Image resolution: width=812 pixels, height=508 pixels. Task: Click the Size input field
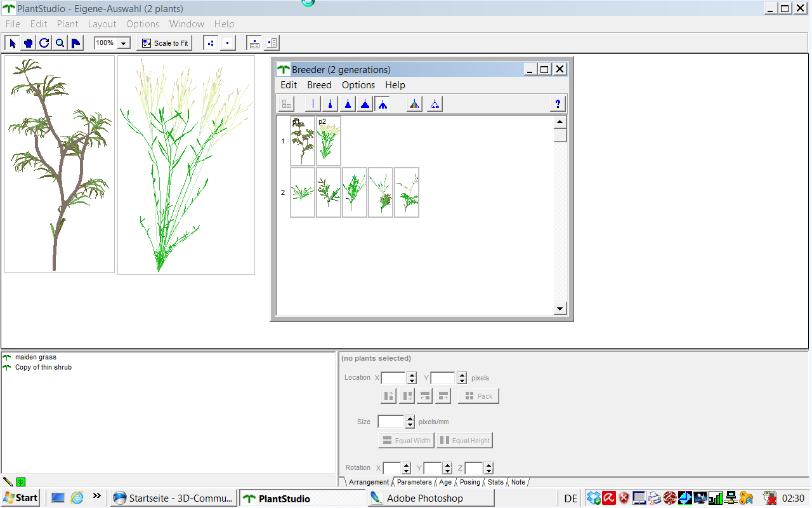[391, 422]
